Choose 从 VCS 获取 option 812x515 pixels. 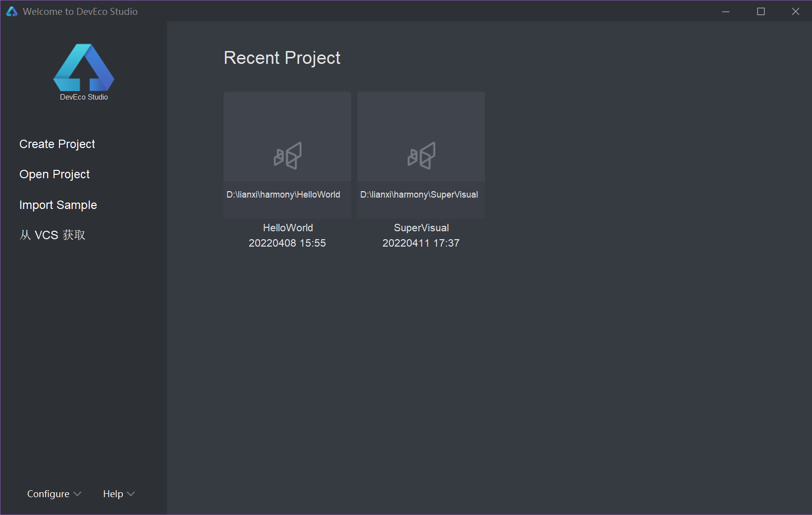(53, 235)
